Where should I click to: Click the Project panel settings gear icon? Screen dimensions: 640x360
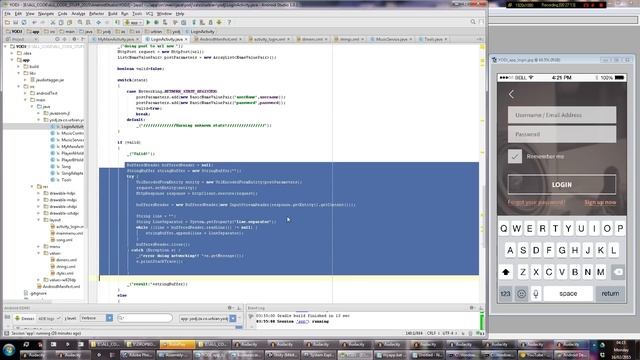74,39
